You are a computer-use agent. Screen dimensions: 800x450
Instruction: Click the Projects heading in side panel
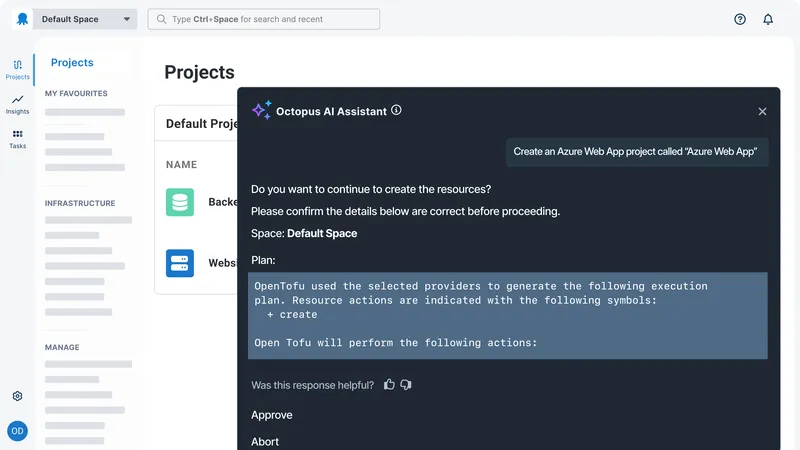[x=72, y=62]
